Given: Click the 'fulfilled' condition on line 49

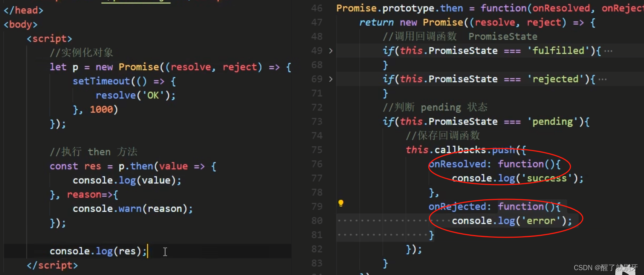Looking at the screenshot, I should pyautogui.click(x=492, y=51).
